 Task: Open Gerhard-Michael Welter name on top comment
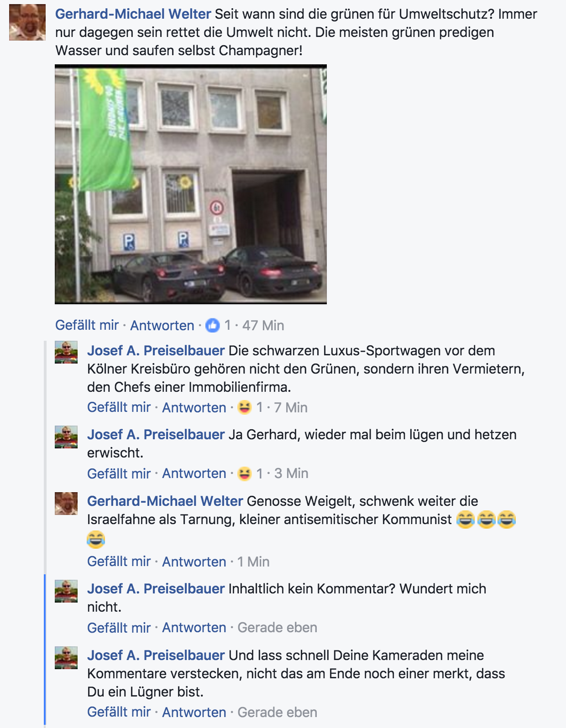133,14
